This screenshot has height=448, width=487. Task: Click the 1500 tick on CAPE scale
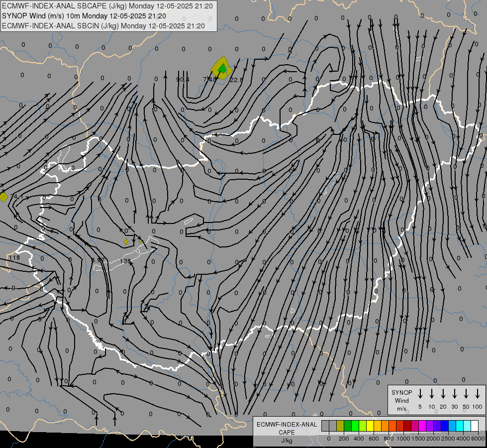(418, 439)
